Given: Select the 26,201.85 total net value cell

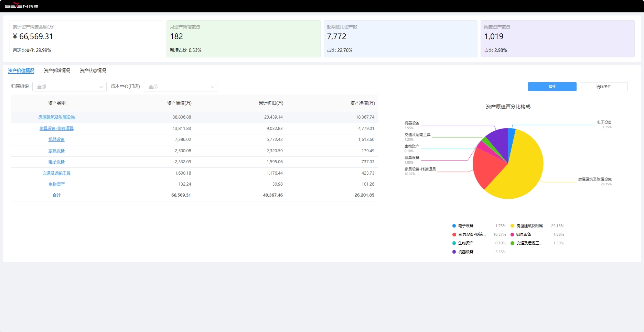Looking at the screenshot, I should 364,195.
